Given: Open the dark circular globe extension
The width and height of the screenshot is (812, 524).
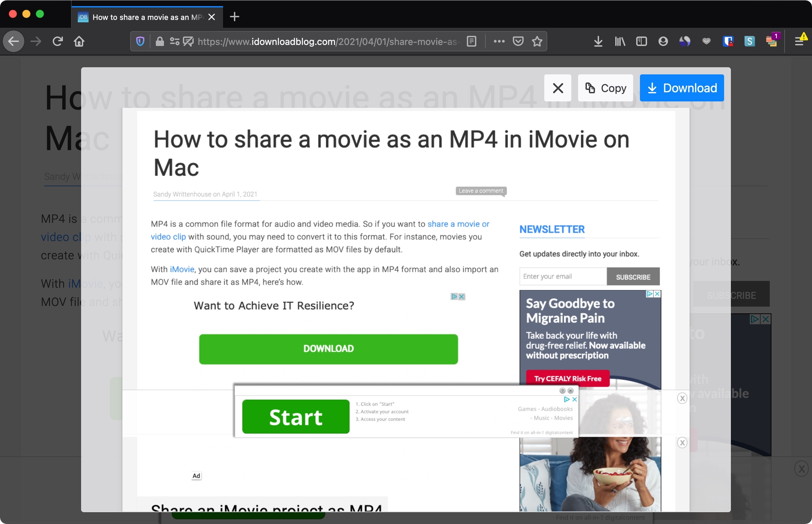Looking at the screenshot, I should (685, 42).
